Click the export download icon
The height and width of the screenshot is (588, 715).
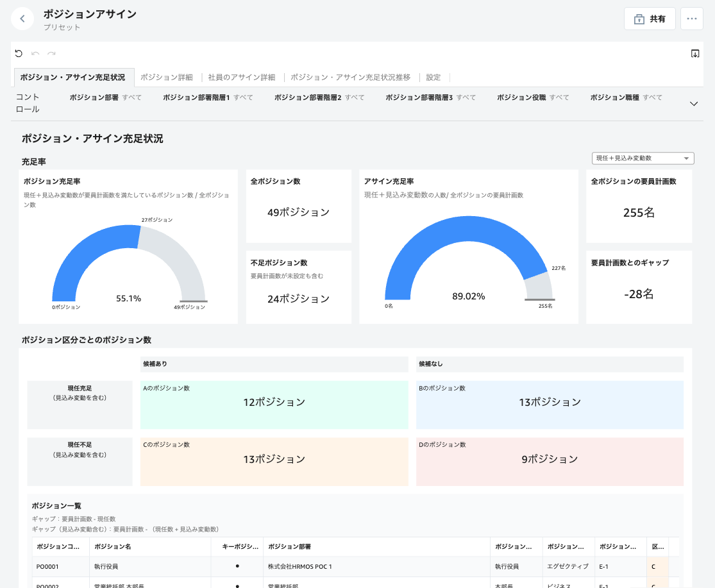point(695,54)
